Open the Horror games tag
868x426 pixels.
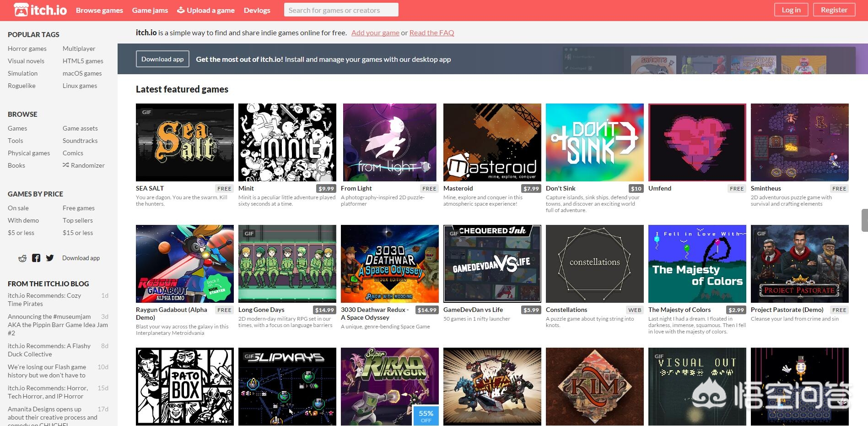click(x=27, y=49)
